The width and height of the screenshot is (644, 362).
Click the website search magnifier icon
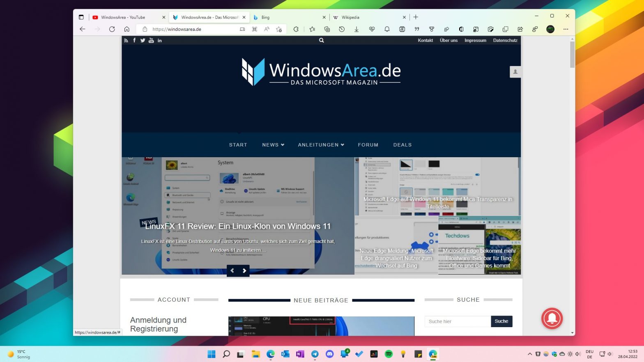(322, 40)
